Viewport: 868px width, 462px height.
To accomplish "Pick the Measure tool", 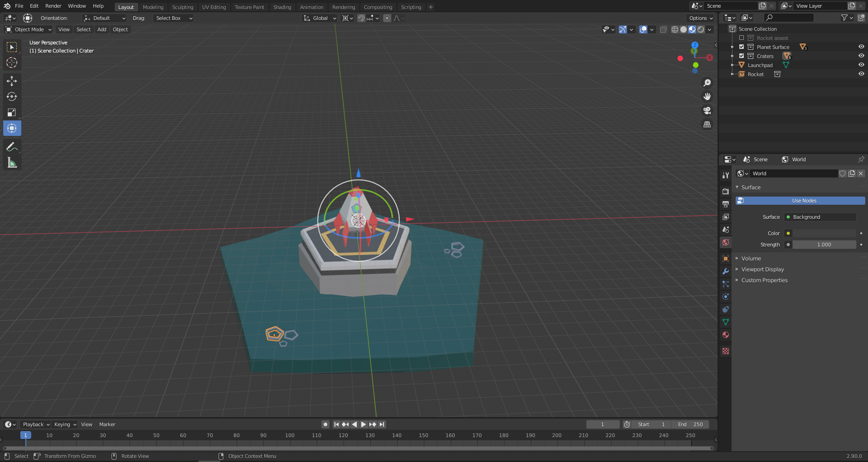I will (x=12, y=162).
